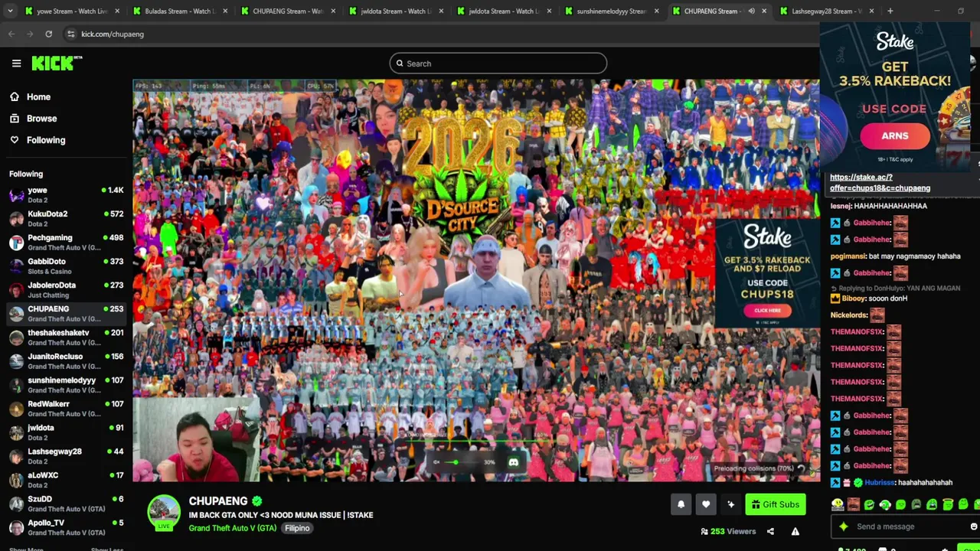Click the CLICK HERE button on Stake overlay

767,311
